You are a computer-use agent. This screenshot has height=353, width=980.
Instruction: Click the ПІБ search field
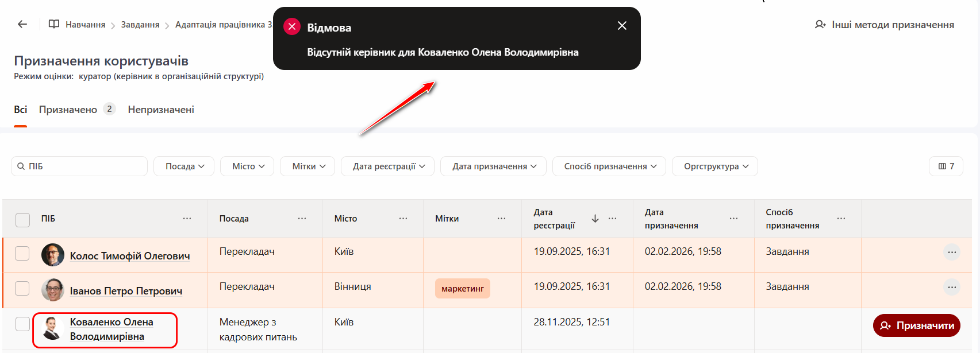[79, 166]
